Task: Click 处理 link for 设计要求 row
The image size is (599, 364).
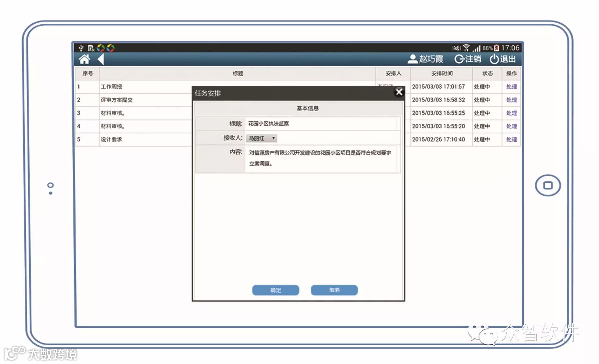Action: pos(511,139)
